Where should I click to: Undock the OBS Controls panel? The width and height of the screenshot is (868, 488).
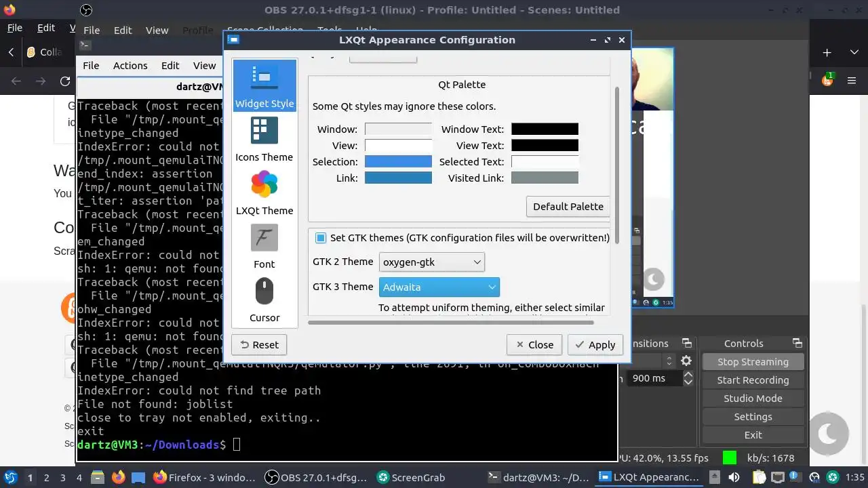(797, 344)
